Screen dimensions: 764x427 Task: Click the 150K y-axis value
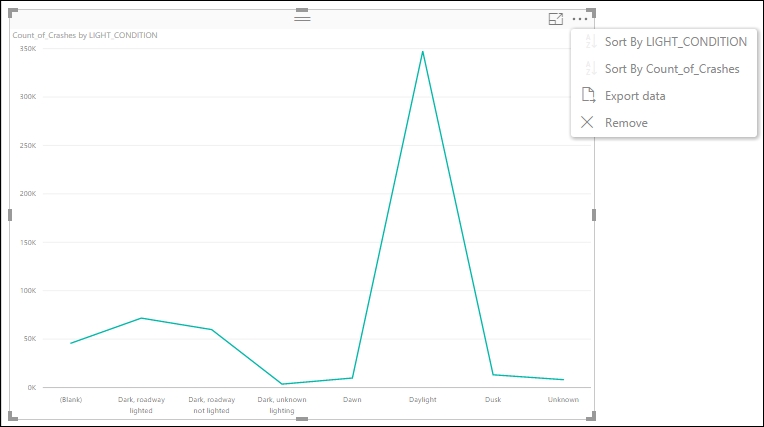(x=28, y=242)
